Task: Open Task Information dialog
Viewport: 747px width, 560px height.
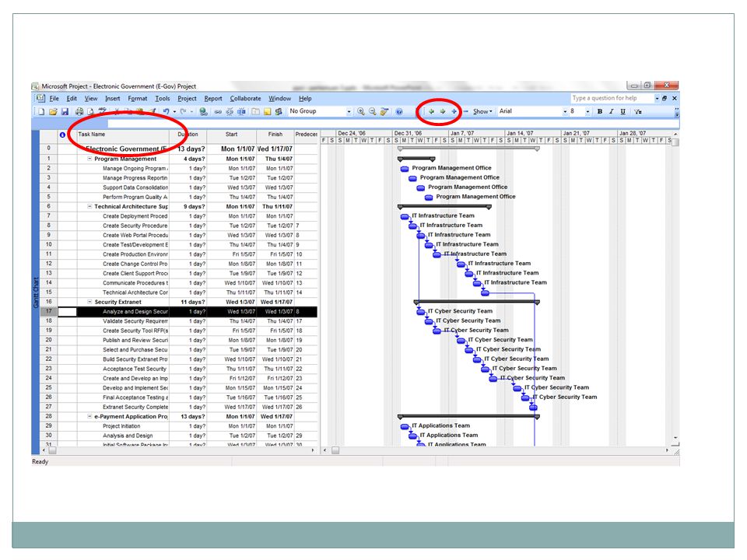Action: click(x=255, y=111)
